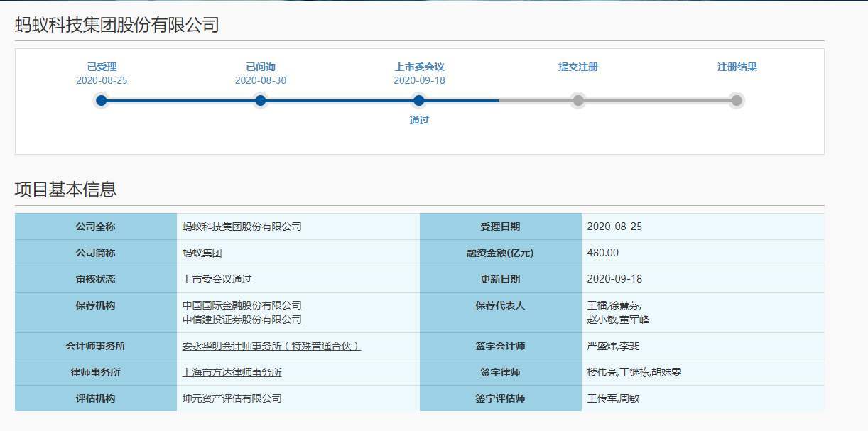Click the 已受理 stage label

pos(102,65)
